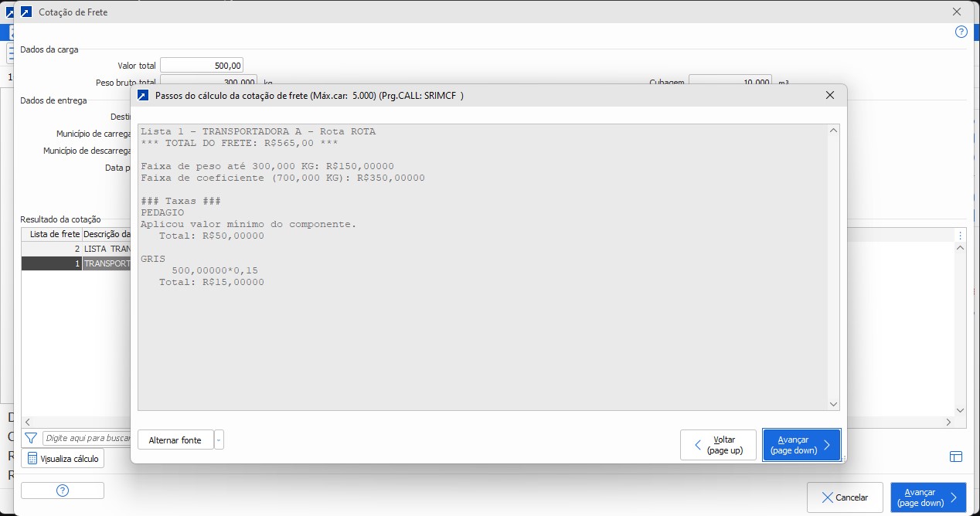
Task: Click Cancelar in Cotação de Frete window
Action: coord(845,497)
